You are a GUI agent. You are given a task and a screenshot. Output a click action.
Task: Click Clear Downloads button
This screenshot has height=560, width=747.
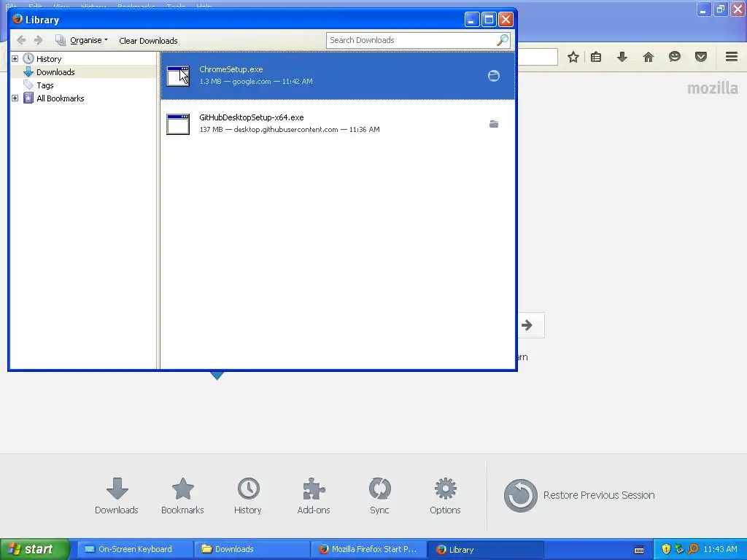pyautogui.click(x=148, y=41)
